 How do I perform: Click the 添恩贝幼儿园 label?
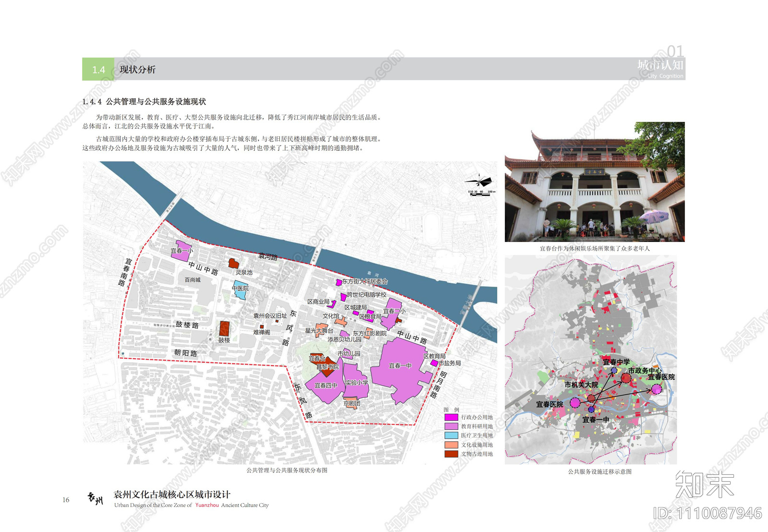pyautogui.click(x=345, y=339)
